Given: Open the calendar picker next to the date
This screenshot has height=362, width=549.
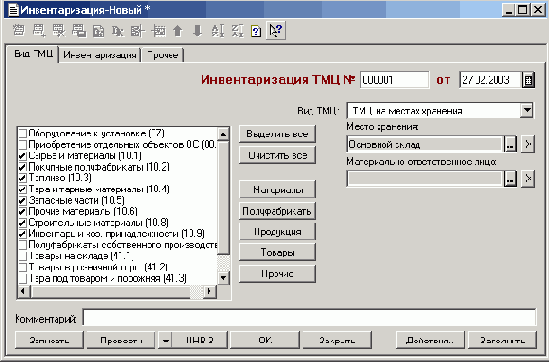Looking at the screenshot, I should [528, 80].
